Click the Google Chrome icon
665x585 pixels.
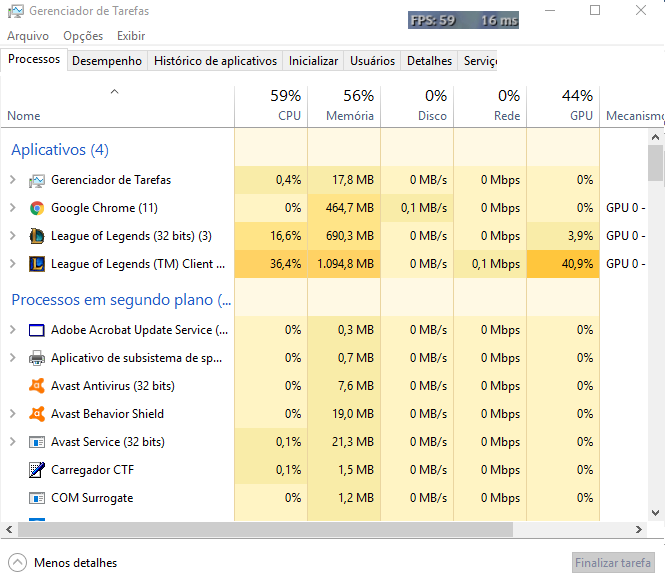coord(37,208)
